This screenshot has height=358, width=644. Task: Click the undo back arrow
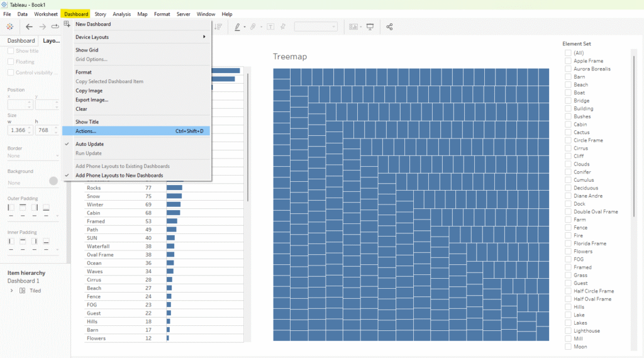(x=29, y=26)
